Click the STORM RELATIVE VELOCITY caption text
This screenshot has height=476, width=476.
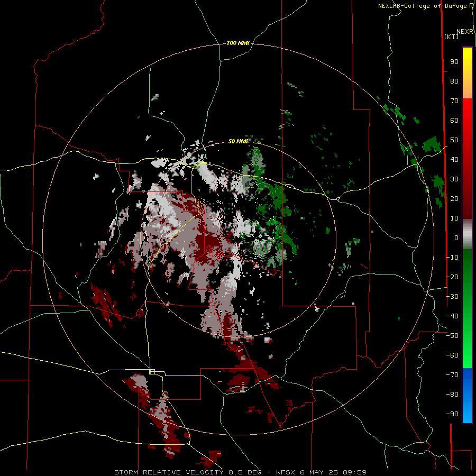(x=169, y=472)
